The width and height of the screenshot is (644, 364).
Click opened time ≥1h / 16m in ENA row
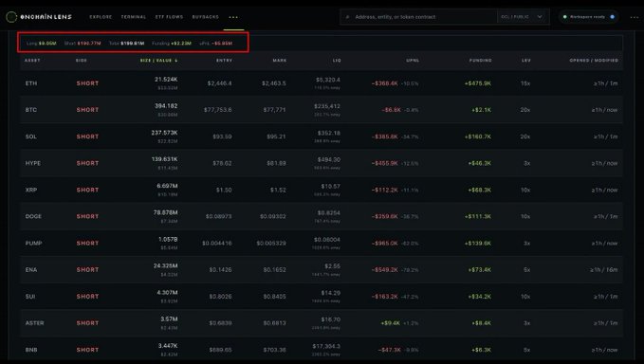pyautogui.click(x=604, y=270)
